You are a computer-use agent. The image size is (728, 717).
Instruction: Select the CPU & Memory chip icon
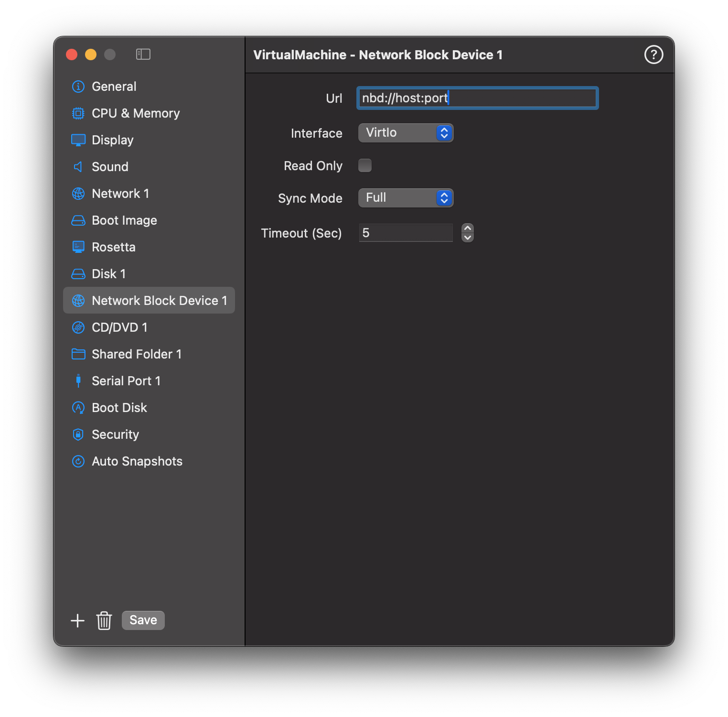click(78, 113)
